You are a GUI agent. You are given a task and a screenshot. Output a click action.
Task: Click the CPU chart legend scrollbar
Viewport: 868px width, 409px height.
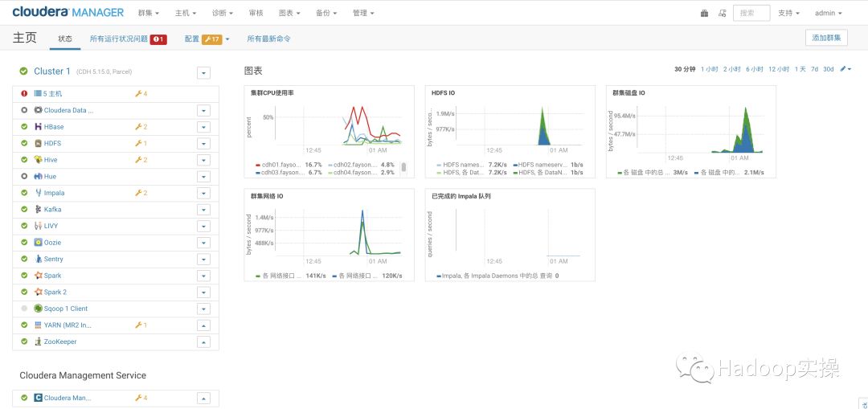pos(403,167)
